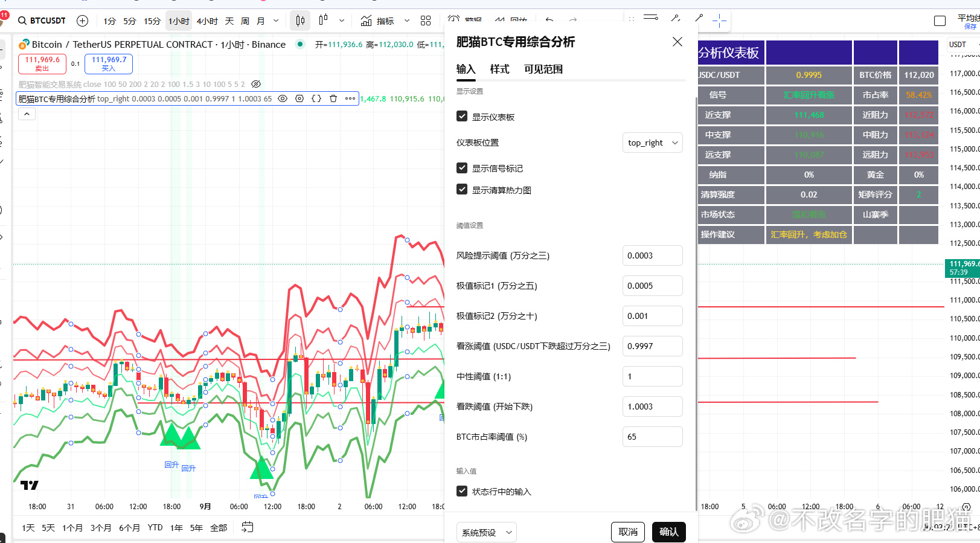Switch to 样式 tab
This screenshot has height=543, width=980.
click(x=499, y=69)
